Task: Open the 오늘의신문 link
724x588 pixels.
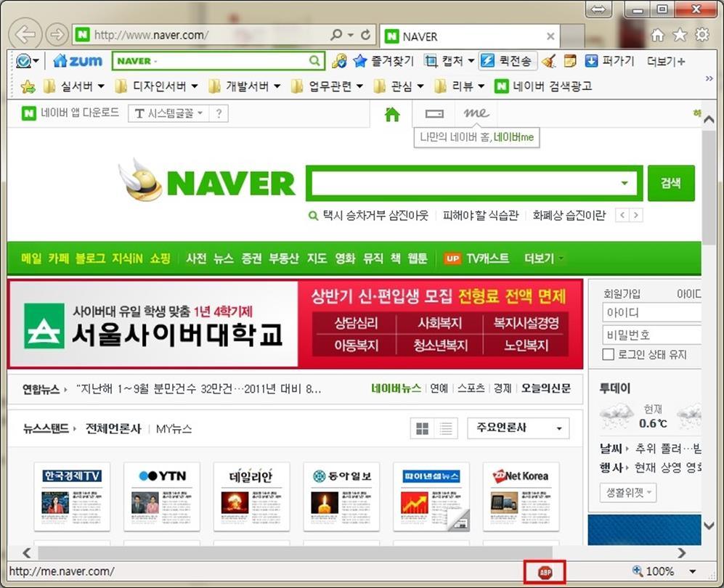Action: coord(546,388)
